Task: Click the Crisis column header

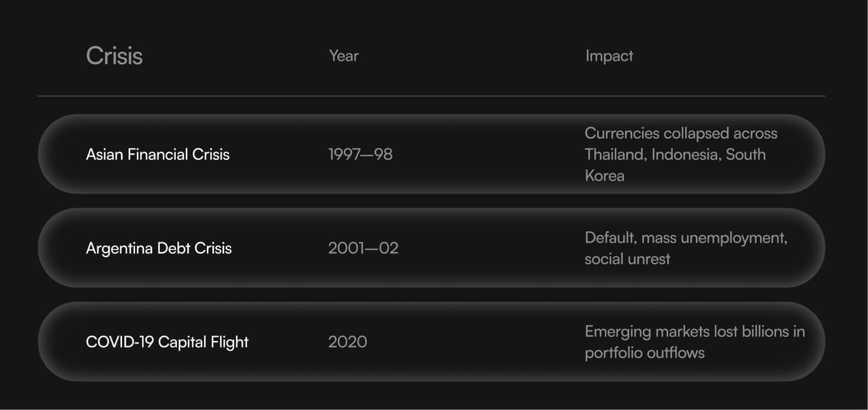Action: tap(114, 56)
